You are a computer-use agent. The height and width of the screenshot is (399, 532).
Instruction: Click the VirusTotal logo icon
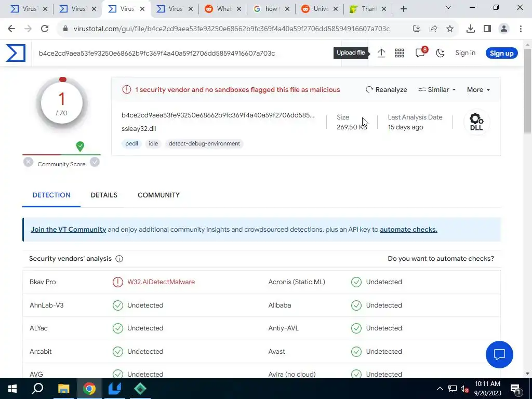16,54
